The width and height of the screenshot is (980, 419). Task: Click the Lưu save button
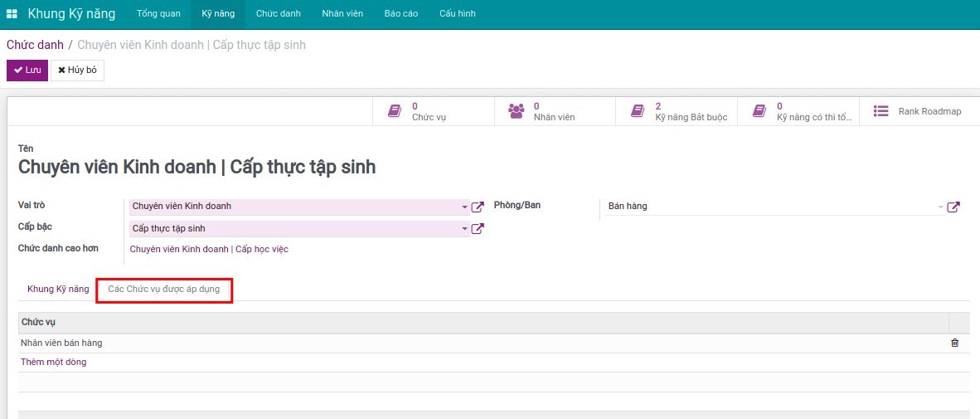point(27,71)
